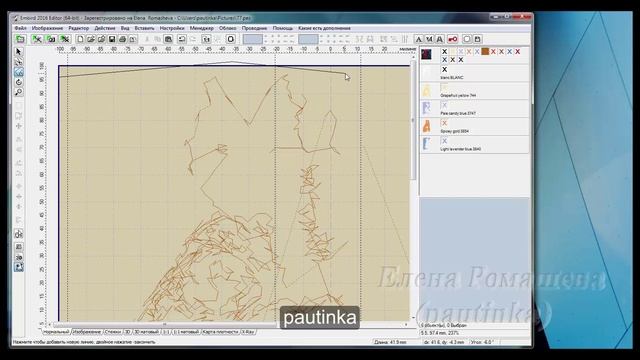Select the Light lavender blue object thumbnail
The height and width of the screenshot is (360, 640).
pyautogui.click(x=427, y=144)
